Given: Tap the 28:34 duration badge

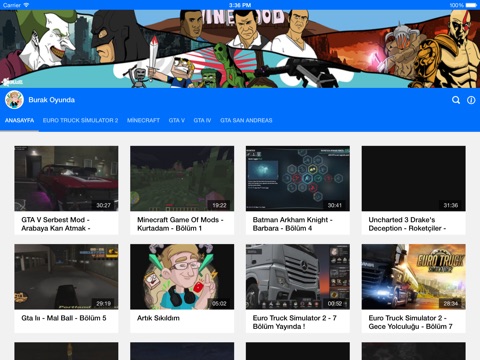Looking at the screenshot, I should tap(451, 304).
